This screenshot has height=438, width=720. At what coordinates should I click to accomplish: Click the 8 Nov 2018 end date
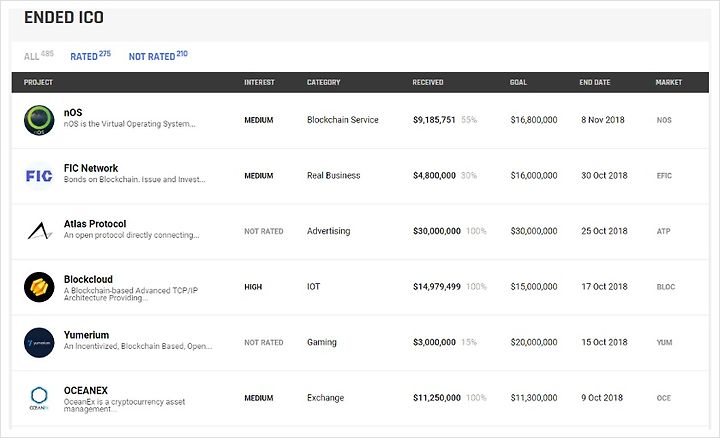(602, 120)
